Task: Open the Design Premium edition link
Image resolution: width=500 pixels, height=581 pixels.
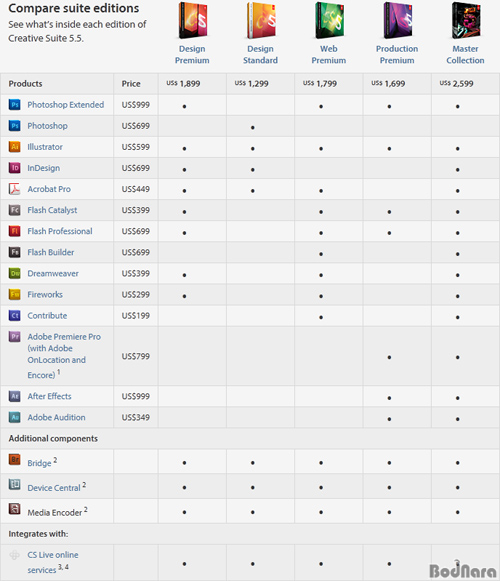Action: pyautogui.click(x=192, y=54)
